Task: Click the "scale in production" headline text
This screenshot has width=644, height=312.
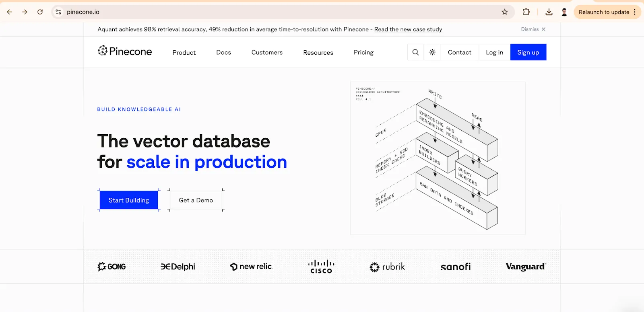Action: [206, 162]
